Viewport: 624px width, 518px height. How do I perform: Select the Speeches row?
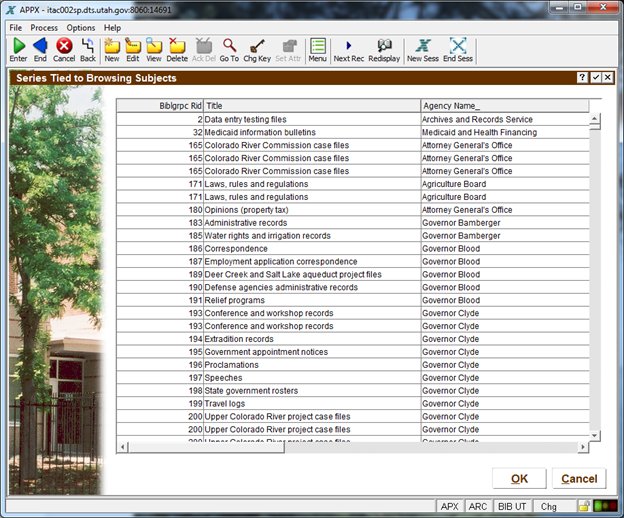353,378
